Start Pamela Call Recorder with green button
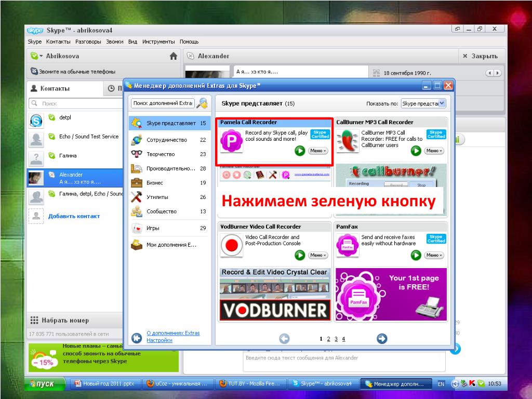Viewport: 532px width, 399px height. tap(300, 151)
